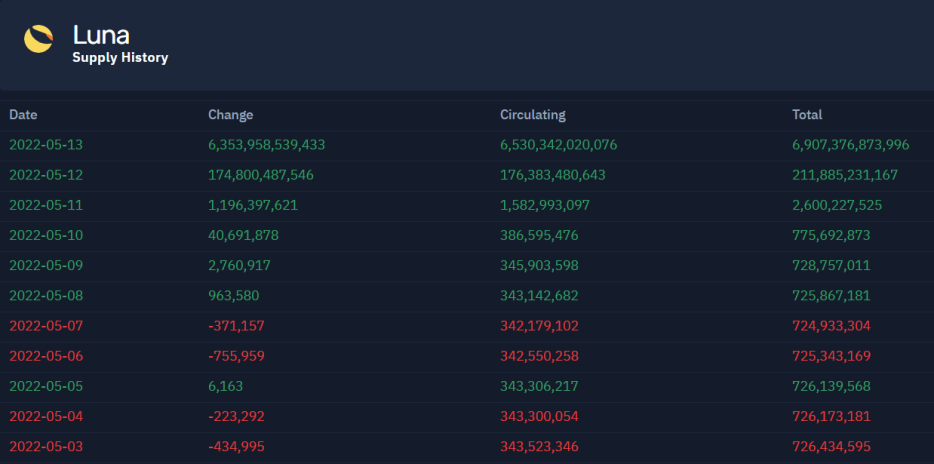Select circulating value 386,595,476
Viewport: 934px width, 464px height.
(x=539, y=235)
